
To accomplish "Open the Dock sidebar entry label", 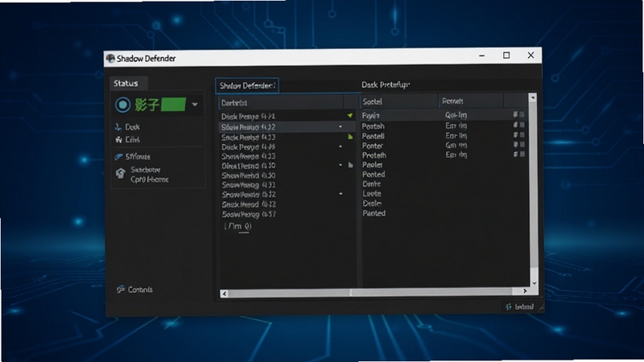I will tap(132, 127).
